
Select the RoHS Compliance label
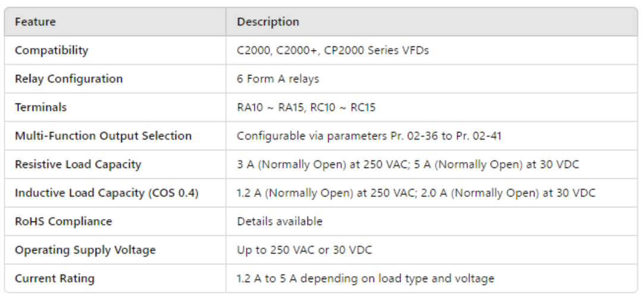pos(63,222)
